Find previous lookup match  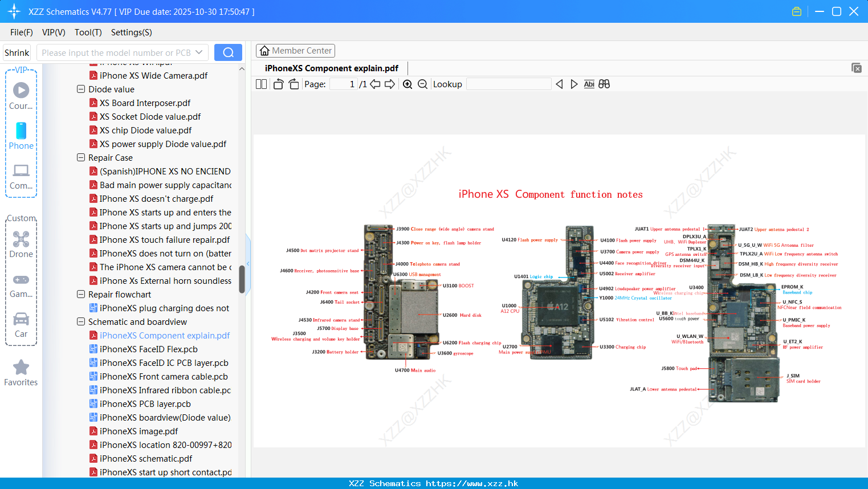click(559, 84)
